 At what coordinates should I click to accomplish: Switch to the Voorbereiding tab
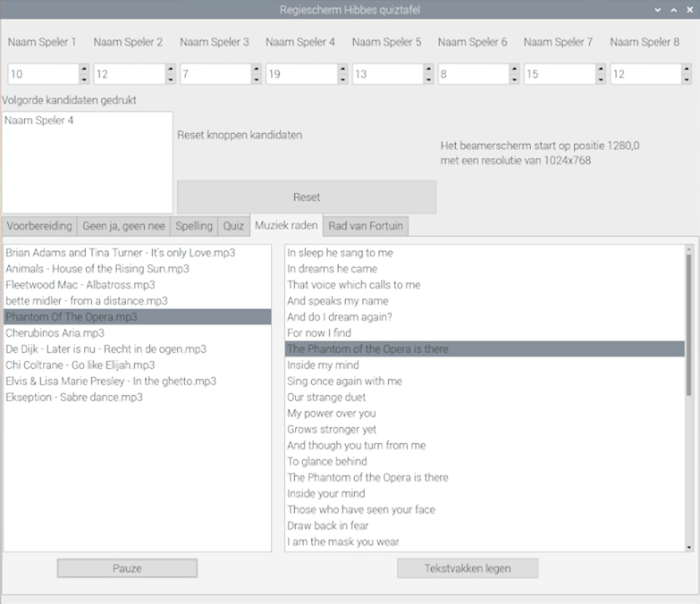coord(38,226)
